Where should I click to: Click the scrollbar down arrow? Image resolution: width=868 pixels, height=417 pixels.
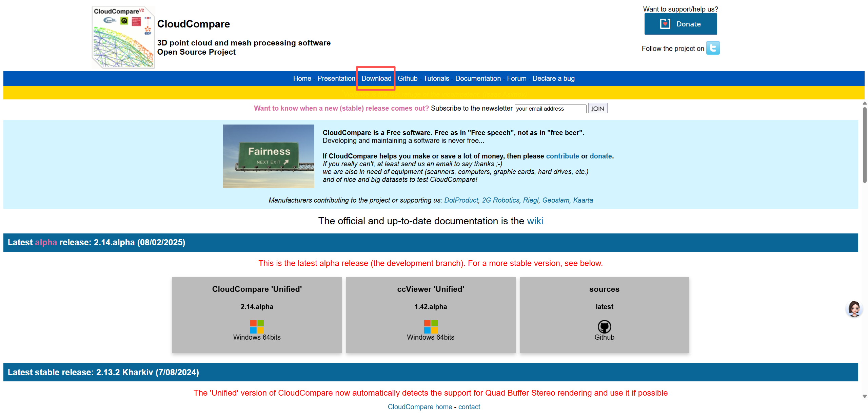(864, 396)
